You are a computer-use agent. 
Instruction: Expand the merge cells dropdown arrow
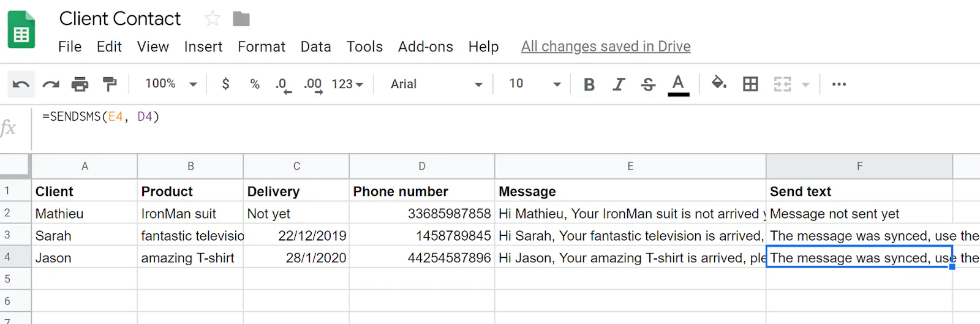click(x=805, y=85)
